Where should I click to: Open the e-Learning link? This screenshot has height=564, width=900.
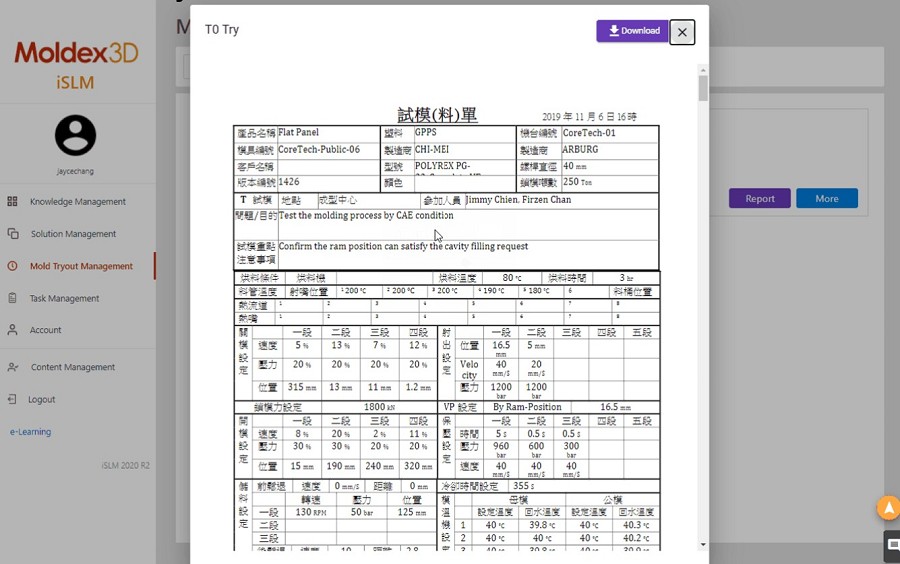[30, 431]
